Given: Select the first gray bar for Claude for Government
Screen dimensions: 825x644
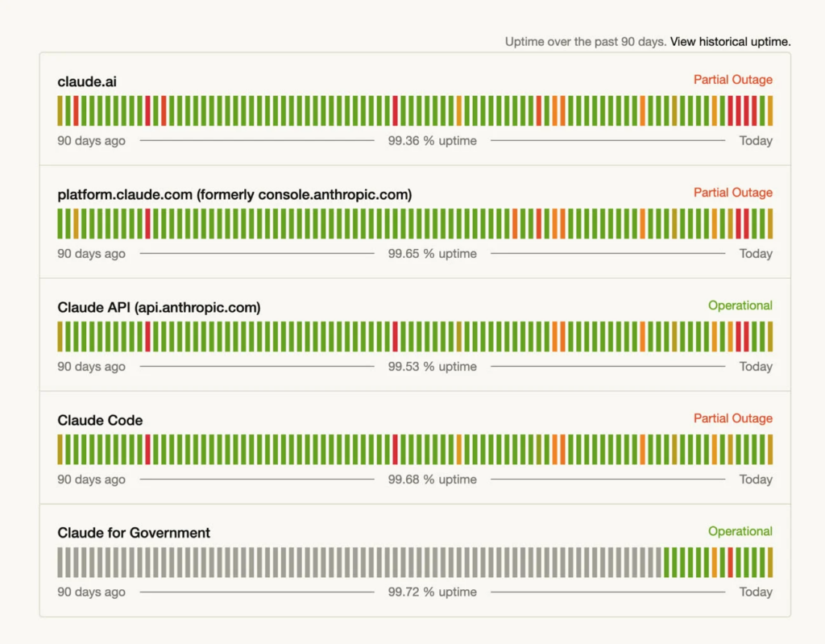Looking at the screenshot, I should 60,562.
